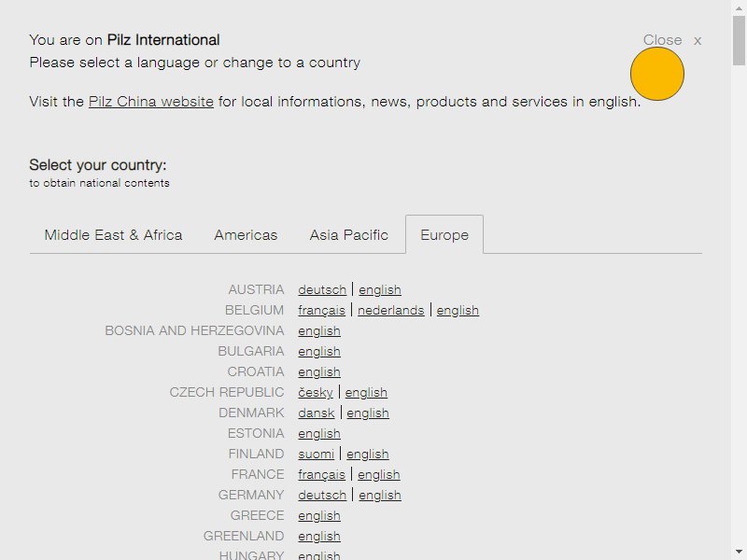Click the FINLAND country label
The height and width of the screenshot is (560, 747).
[256, 454]
